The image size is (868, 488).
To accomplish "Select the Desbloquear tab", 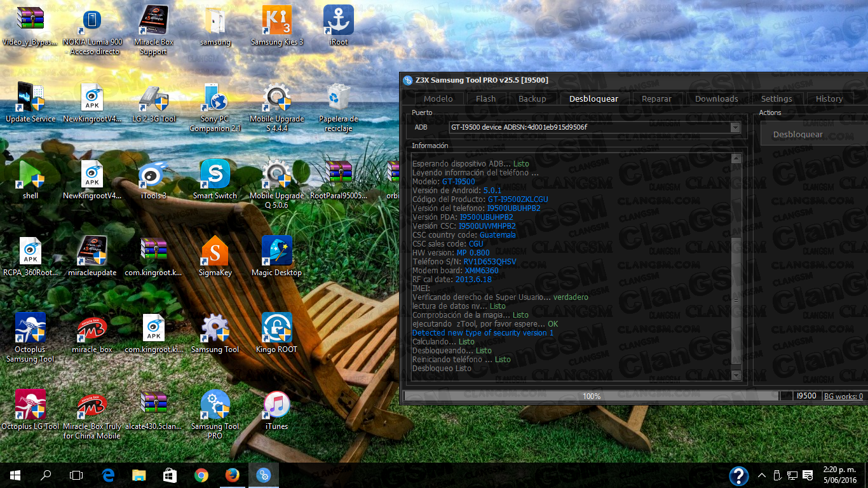I will tap(593, 98).
